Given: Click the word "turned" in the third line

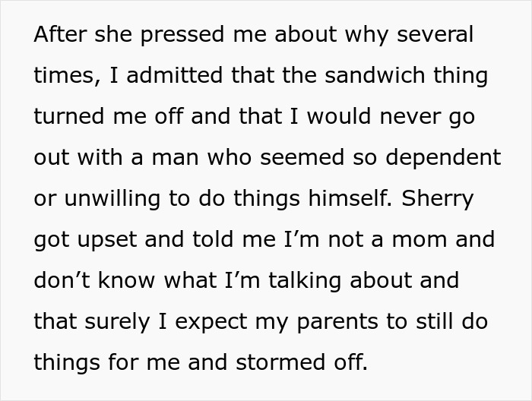Looking at the screenshot, I should [x=69, y=116].
